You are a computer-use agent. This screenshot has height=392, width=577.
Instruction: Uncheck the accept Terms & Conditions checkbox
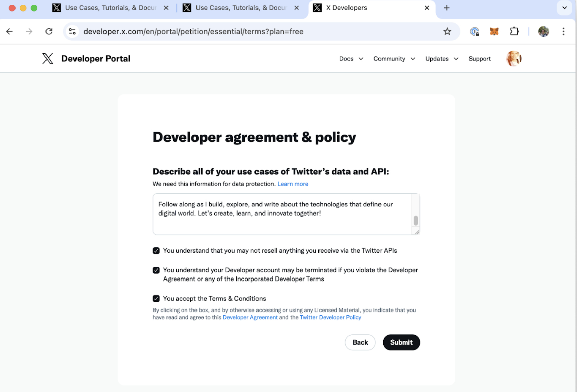click(x=156, y=299)
